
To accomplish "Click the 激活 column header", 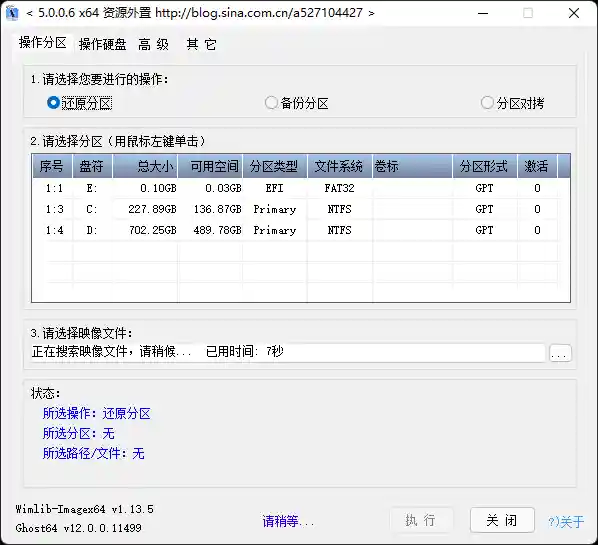I will [x=537, y=166].
